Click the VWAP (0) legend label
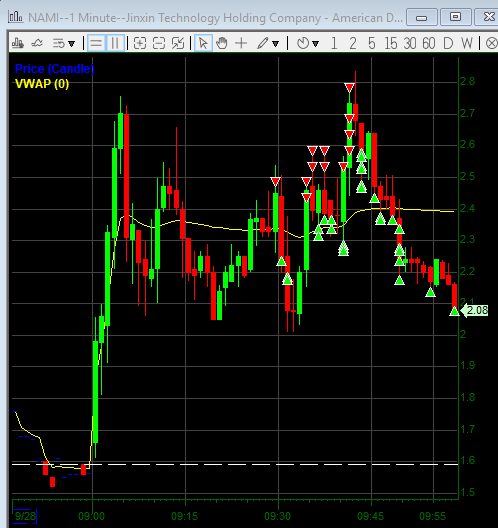 [42, 84]
